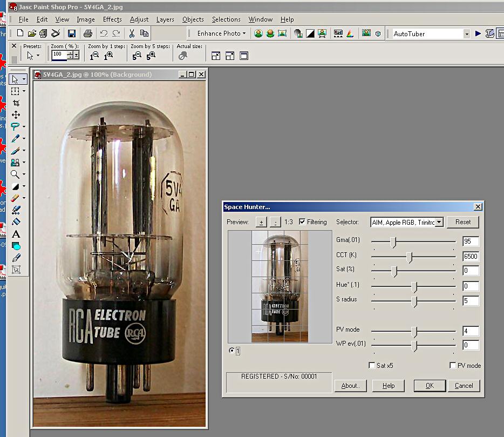Click the Print icon

point(88,33)
